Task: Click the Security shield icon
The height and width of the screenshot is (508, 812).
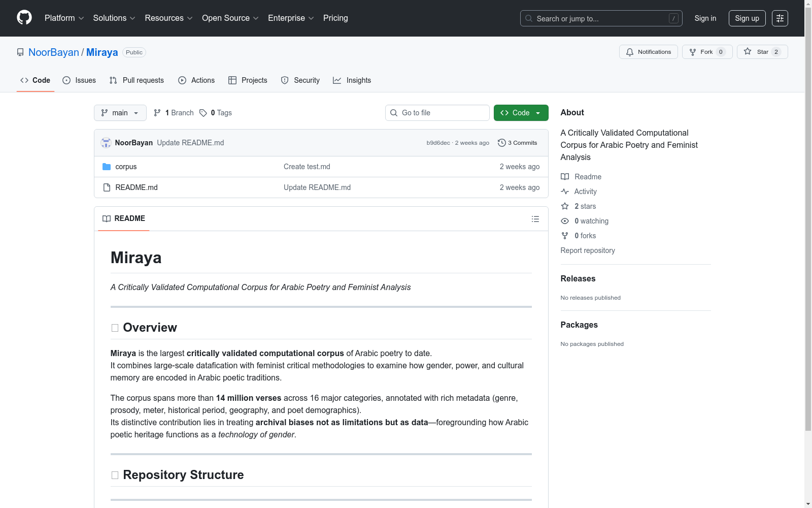Action: 285,80
